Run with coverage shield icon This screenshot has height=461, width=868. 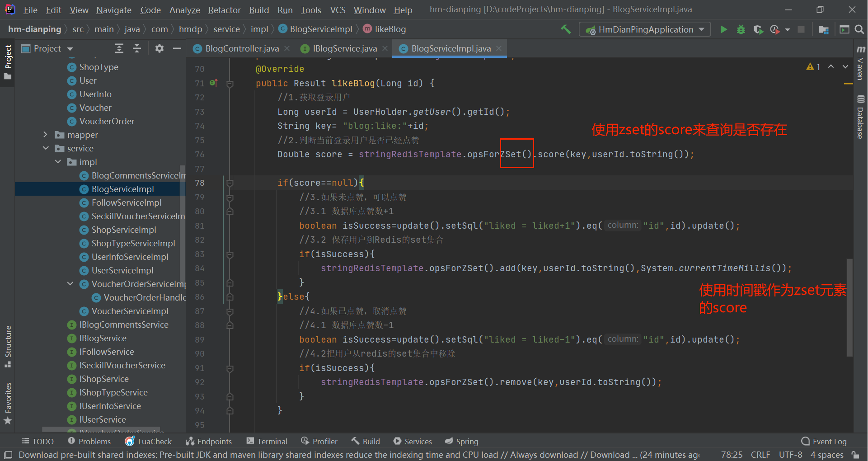click(758, 29)
